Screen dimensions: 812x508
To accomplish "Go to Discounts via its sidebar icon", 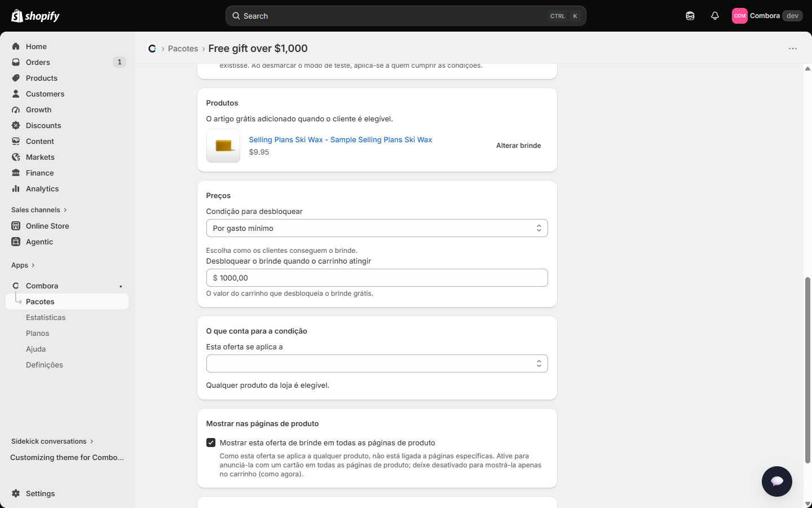I will (x=16, y=125).
